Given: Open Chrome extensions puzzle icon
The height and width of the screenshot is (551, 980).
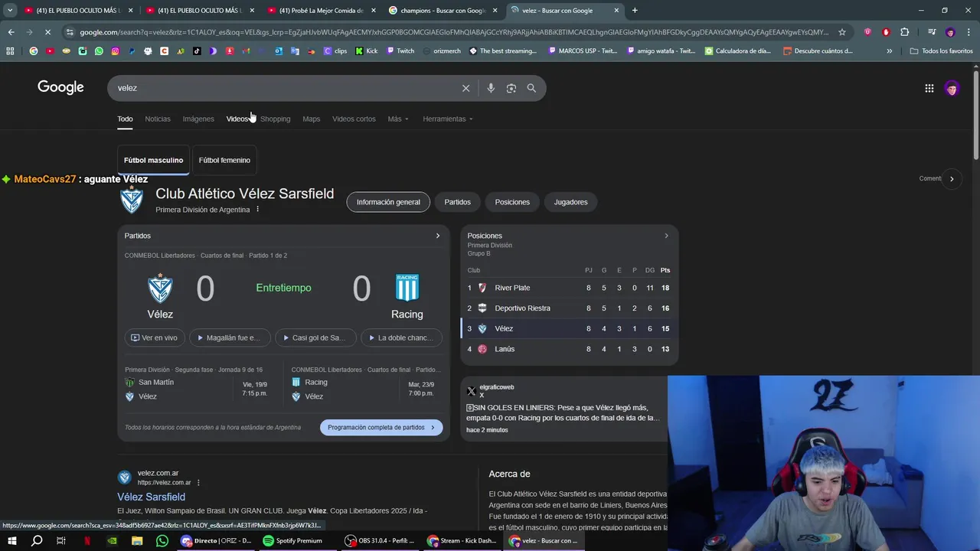Looking at the screenshot, I should click(x=904, y=32).
